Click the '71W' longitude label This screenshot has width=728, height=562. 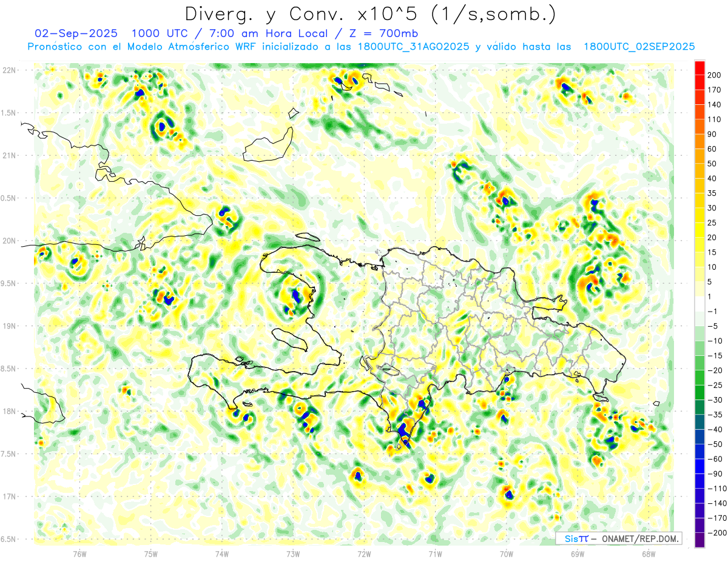point(435,554)
